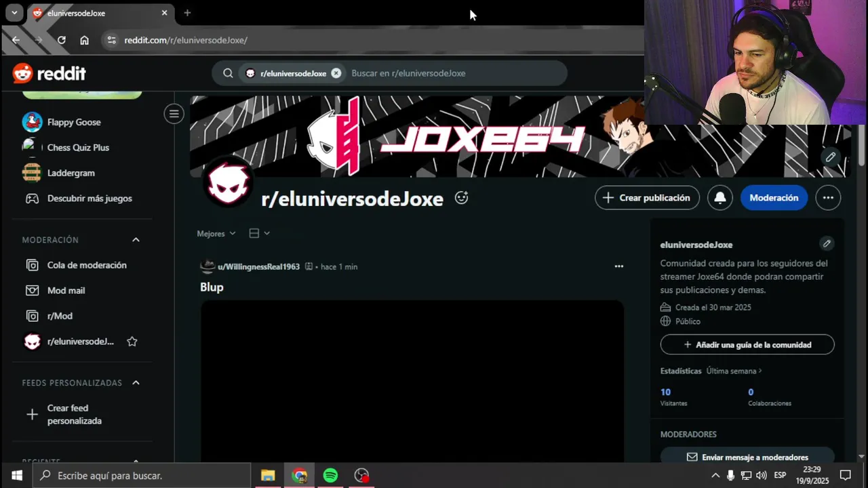
Task: Open Spotify from taskbar
Action: 330,475
